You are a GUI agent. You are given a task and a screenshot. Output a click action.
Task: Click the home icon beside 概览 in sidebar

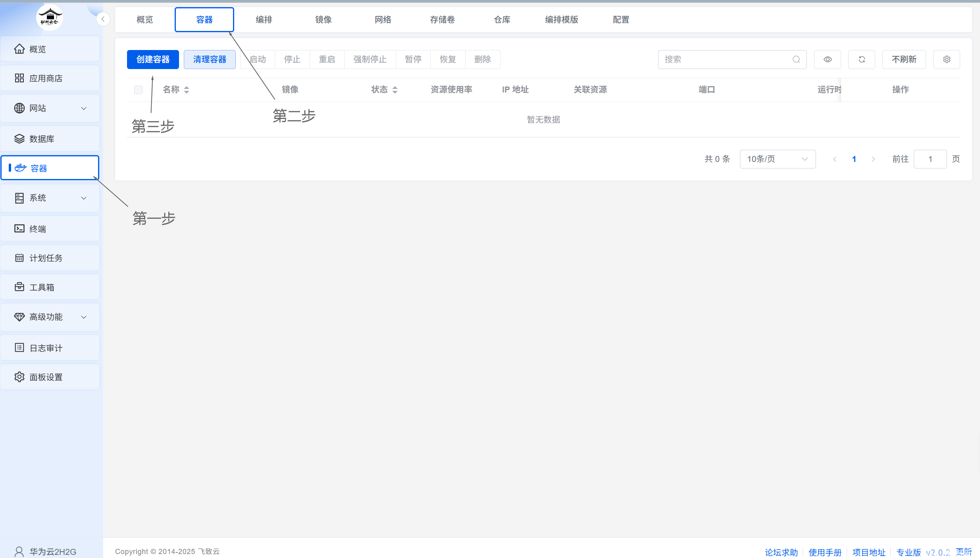tap(19, 49)
